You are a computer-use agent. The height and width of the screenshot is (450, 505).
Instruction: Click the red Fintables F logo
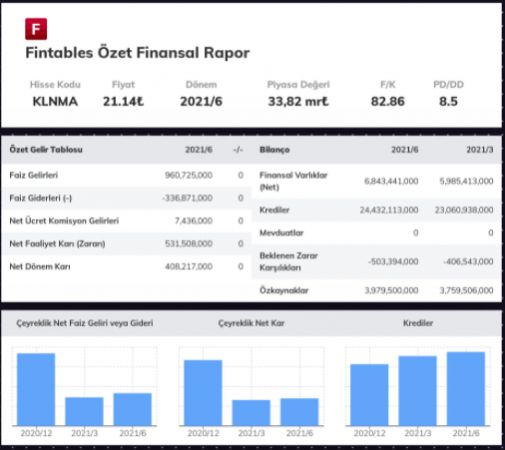click(36, 29)
